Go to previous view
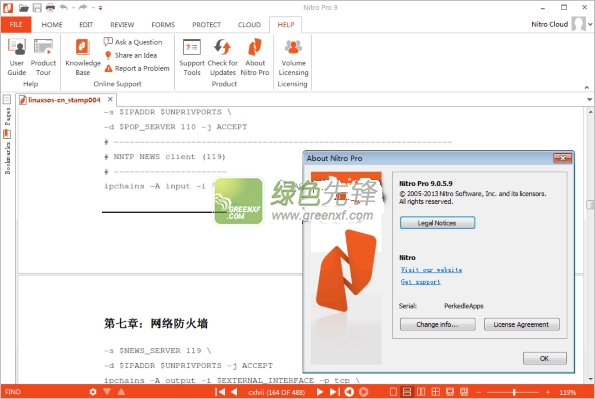This screenshot has width=595, height=399. pos(349,392)
